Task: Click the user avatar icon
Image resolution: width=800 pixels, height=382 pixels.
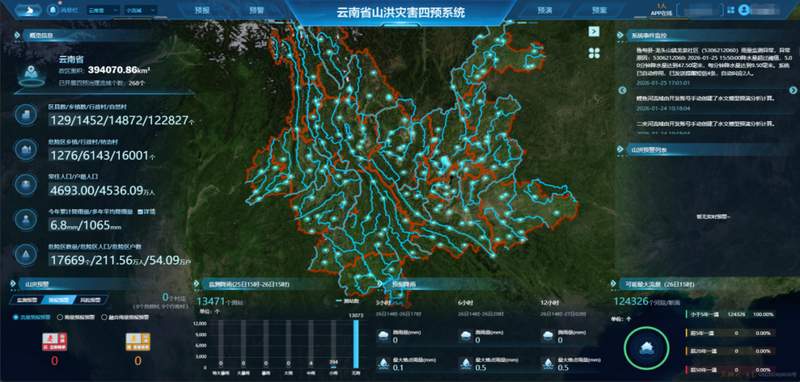Action: [743, 10]
